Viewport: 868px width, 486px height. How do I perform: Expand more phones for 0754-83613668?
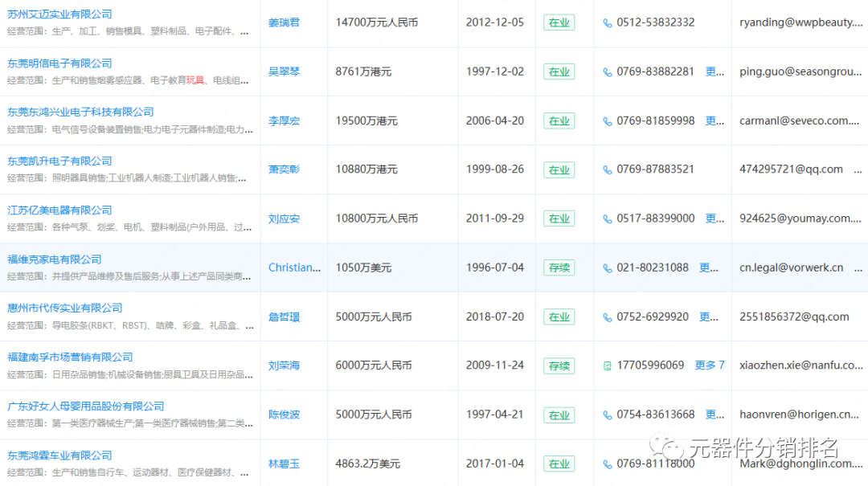click(x=714, y=415)
